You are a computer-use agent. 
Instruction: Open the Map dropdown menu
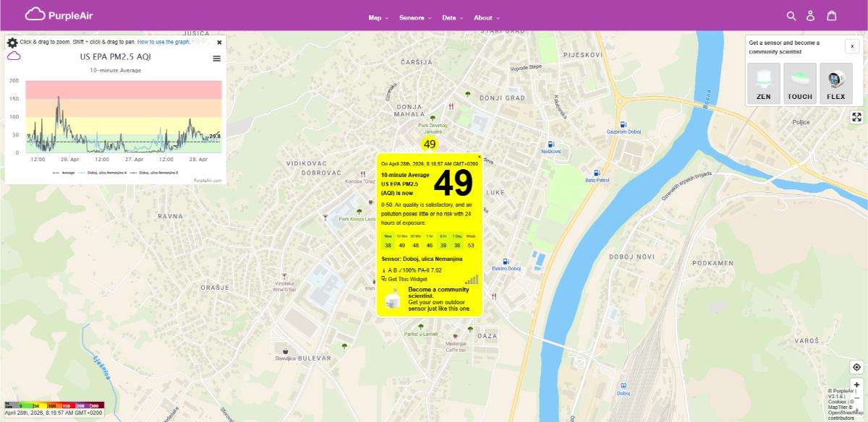click(x=375, y=17)
